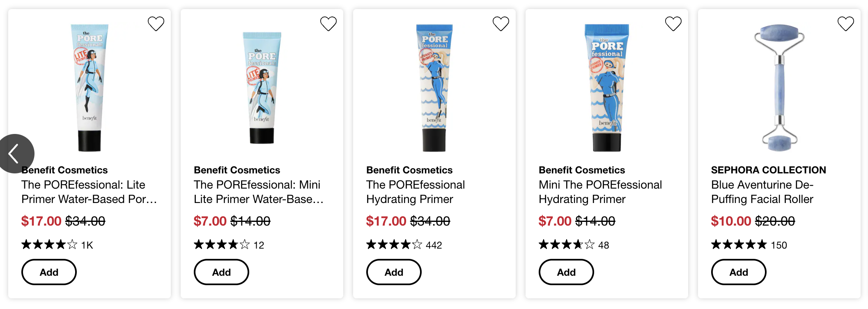Open the 1K reviews star rating
The height and width of the screenshot is (309, 868).
coord(57,245)
